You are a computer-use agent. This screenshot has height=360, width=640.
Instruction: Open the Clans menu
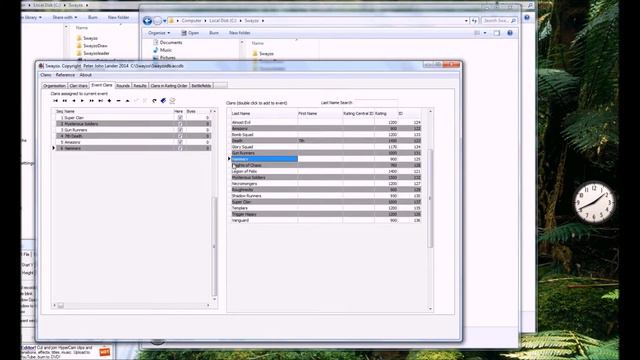tap(46, 75)
